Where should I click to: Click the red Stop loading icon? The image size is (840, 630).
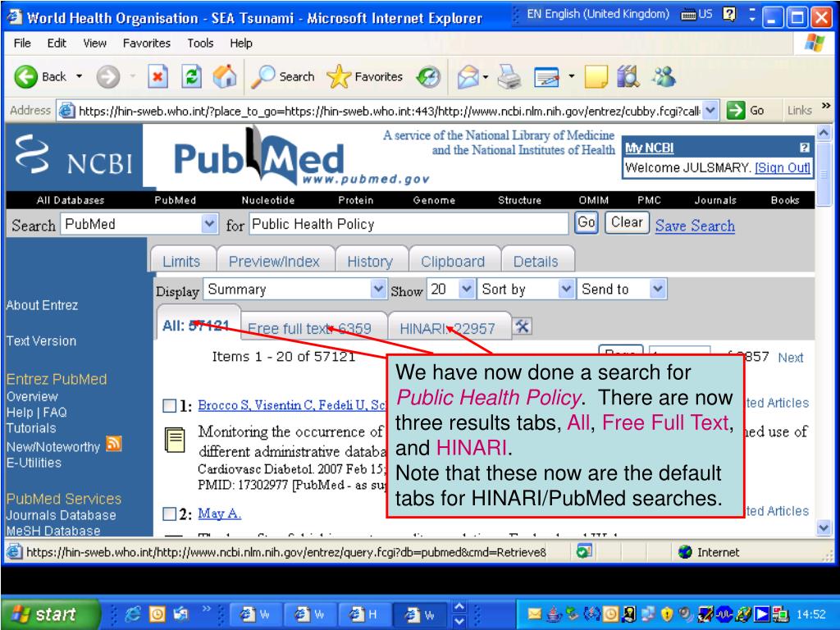pos(157,76)
